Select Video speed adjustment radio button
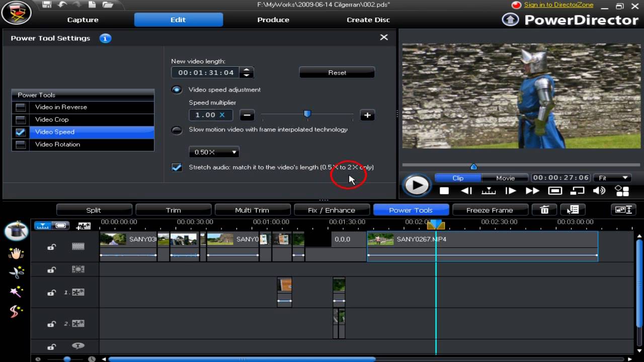 [x=177, y=89]
